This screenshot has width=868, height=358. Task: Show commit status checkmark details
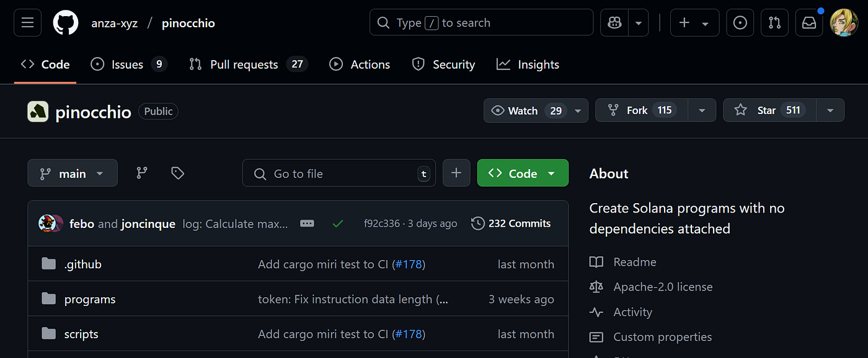[x=338, y=224]
